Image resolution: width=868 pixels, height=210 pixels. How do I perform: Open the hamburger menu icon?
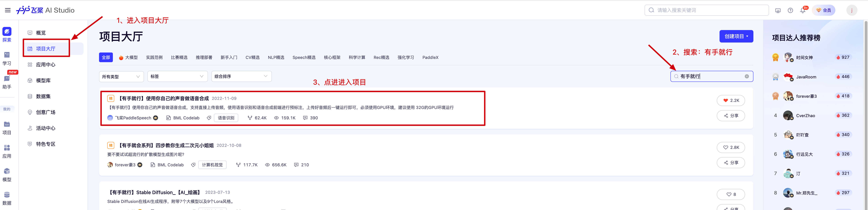click(8, 10)
